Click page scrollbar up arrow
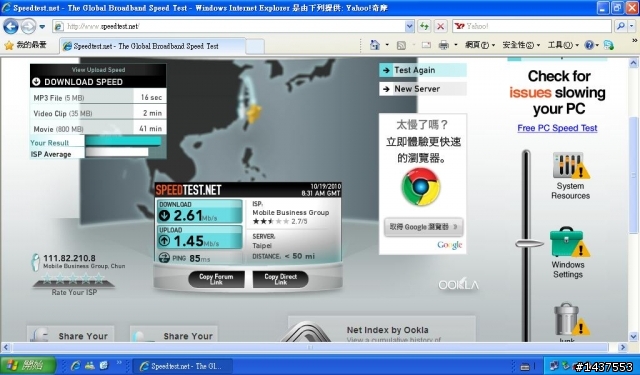This screenshot has width=640, height=375. 633,63
